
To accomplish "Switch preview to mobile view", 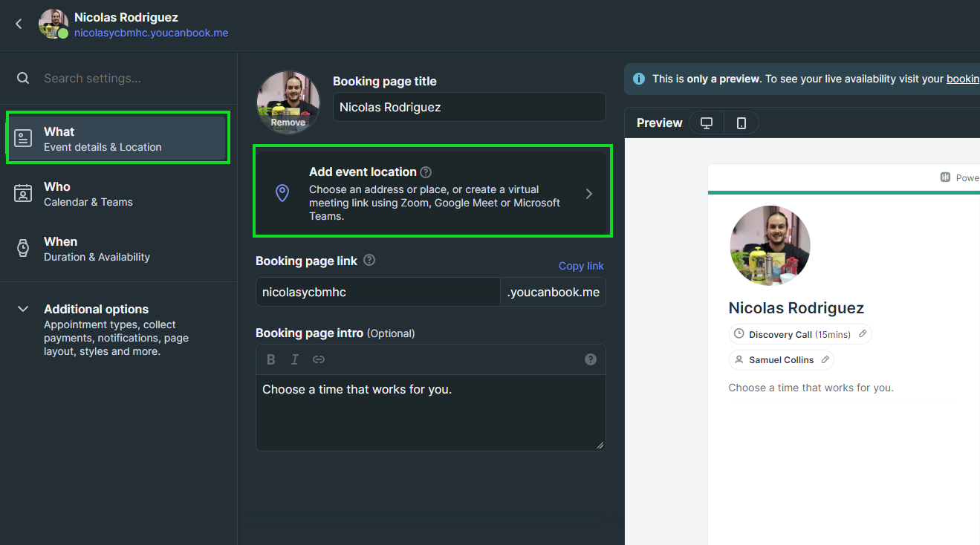I will (742, 123).
